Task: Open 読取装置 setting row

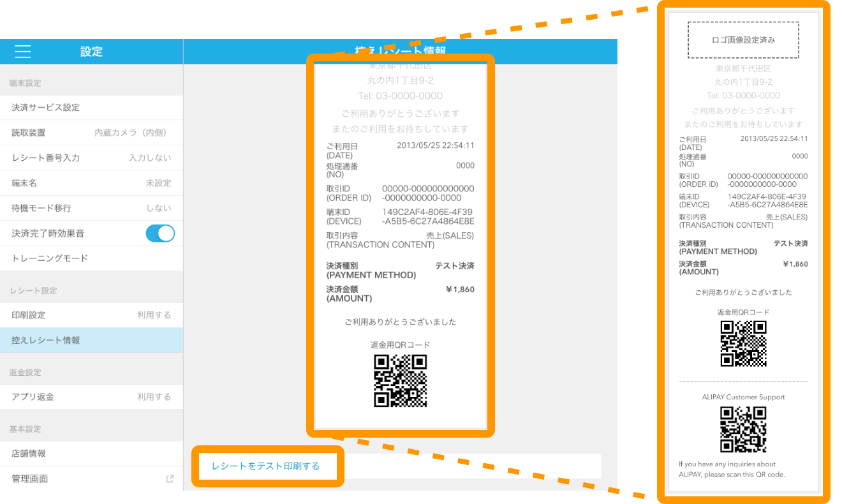Action: click(91, 133)
